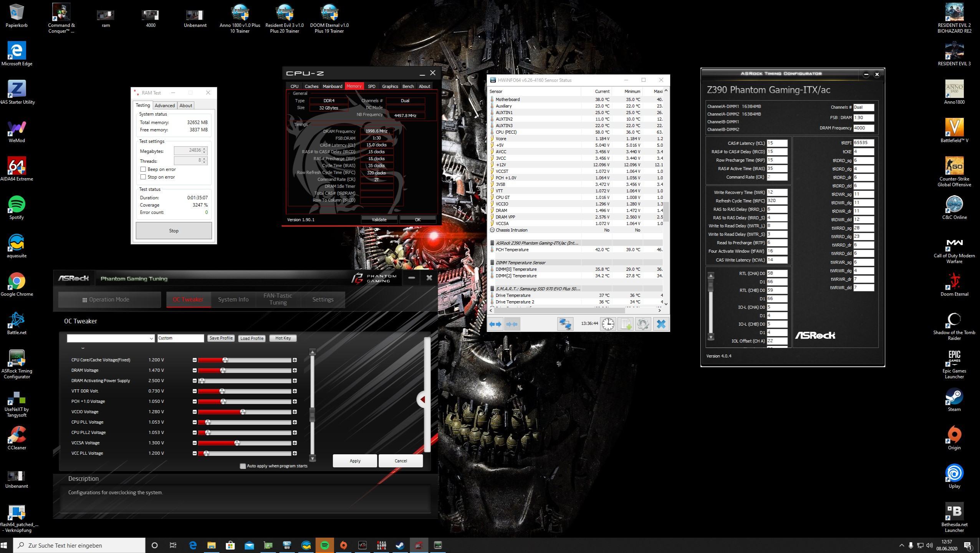Open the WeMod desktop icon
The image size is (980, 553).
click(17, 131)
